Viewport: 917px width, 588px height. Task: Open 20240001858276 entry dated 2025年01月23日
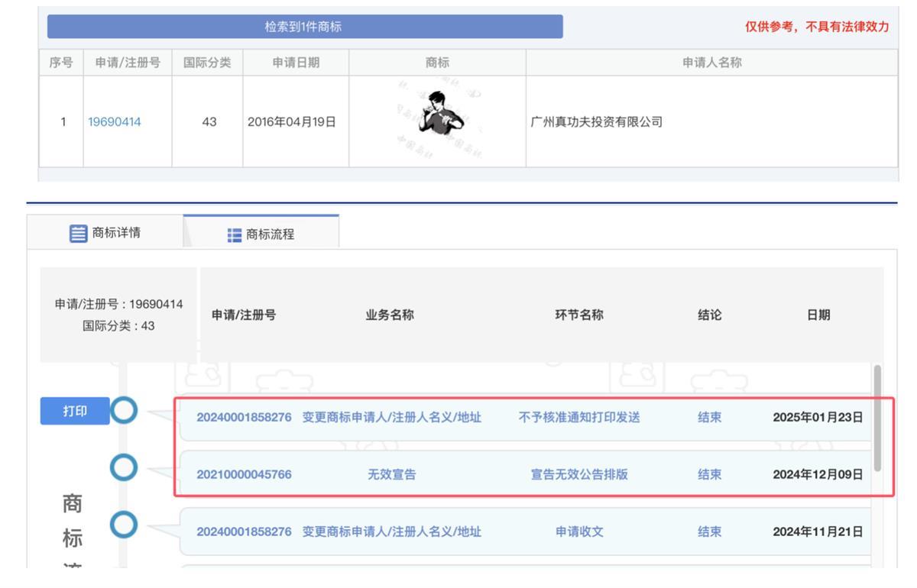pyautogui.click(x=244, y=418)
